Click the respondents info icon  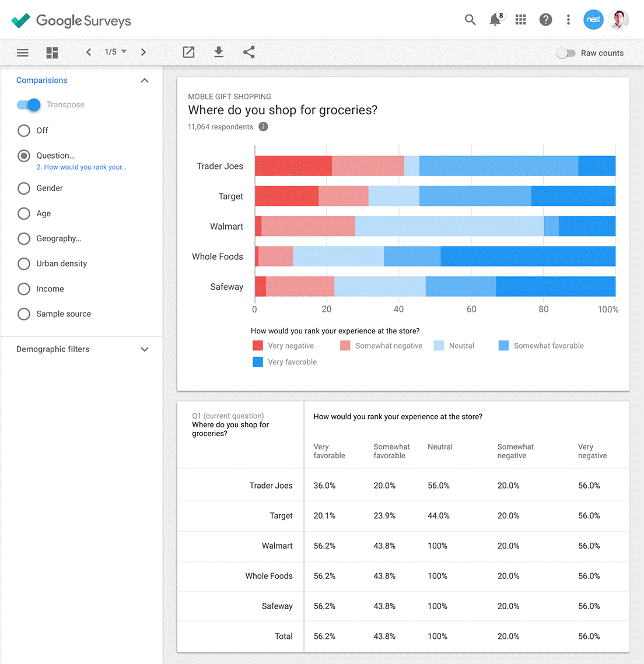coord(263,127)
